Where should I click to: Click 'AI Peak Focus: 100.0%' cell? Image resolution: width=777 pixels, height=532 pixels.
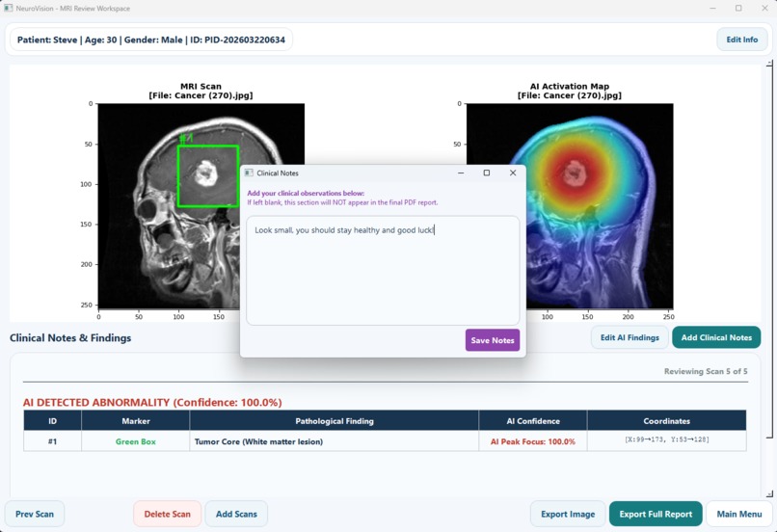(x=533, y=441)
